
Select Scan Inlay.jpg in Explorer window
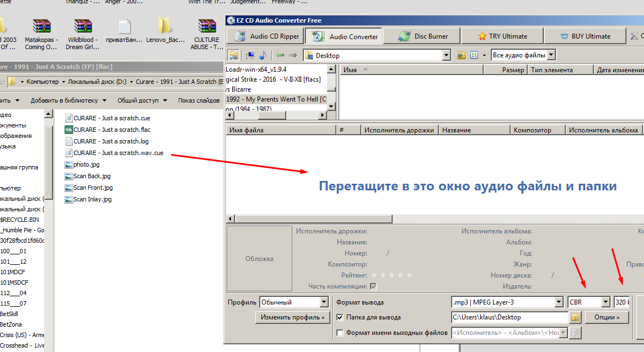click(x=88, y=199)
